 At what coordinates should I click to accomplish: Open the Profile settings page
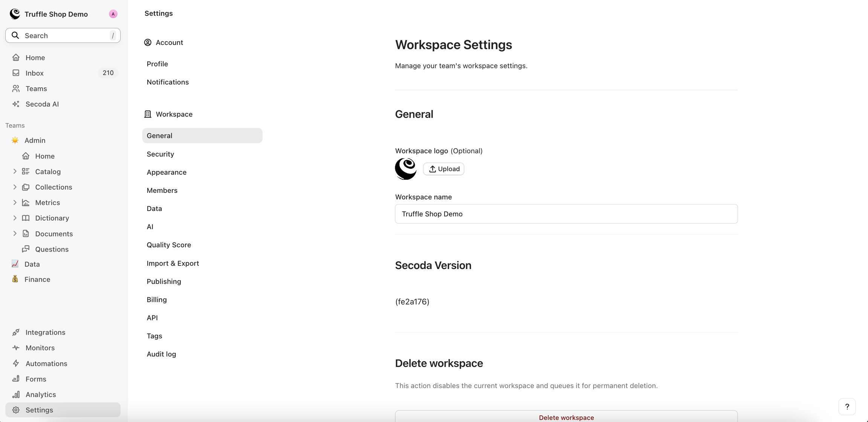click(x=202, y=64)
